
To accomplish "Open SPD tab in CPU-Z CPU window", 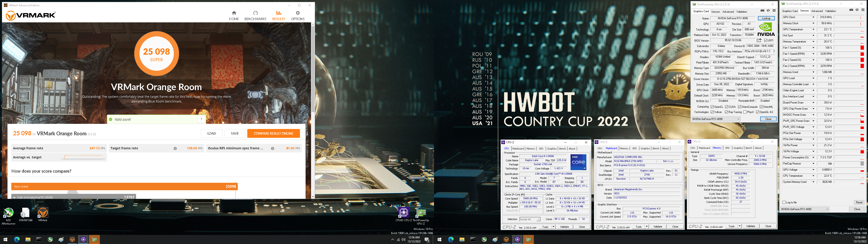I will click(x=541, y=149).
